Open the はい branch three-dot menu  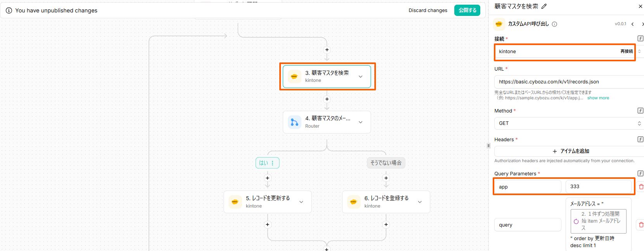(273, 163)
